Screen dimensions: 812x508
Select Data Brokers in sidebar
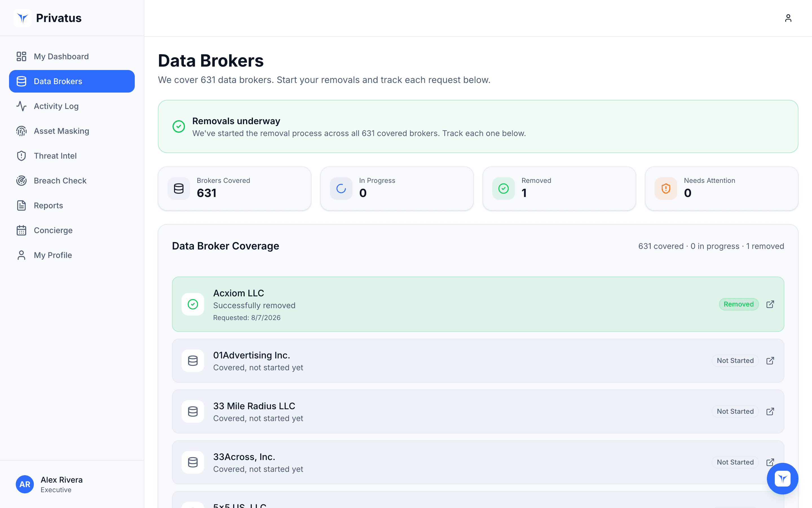[x=72, y=81]
